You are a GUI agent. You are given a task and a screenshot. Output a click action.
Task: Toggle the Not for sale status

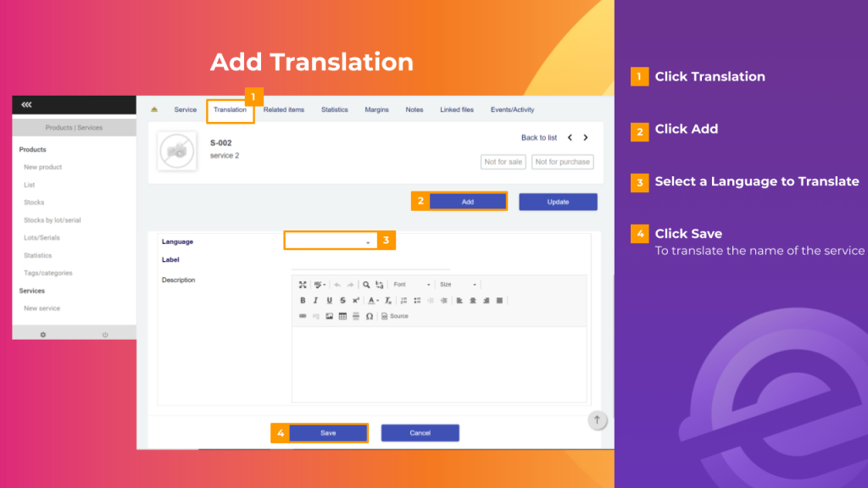click(x=503, y=162)
